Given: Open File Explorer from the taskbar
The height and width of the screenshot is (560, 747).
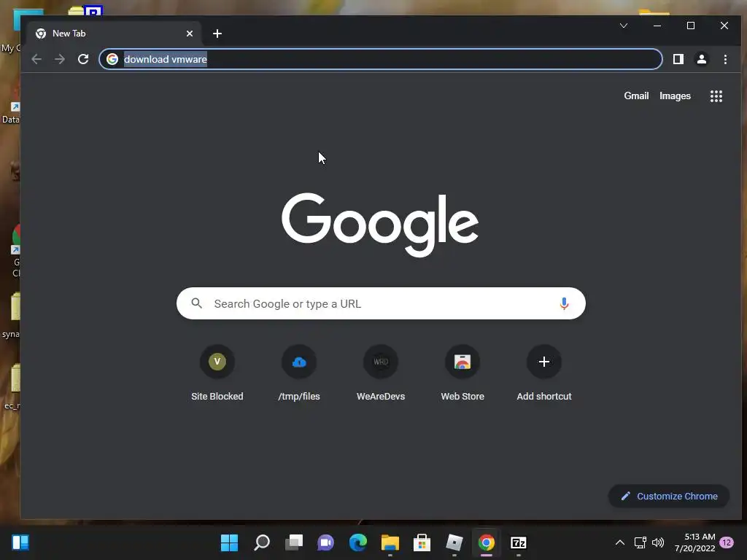Looking at the screenshot, I should 390,542.
